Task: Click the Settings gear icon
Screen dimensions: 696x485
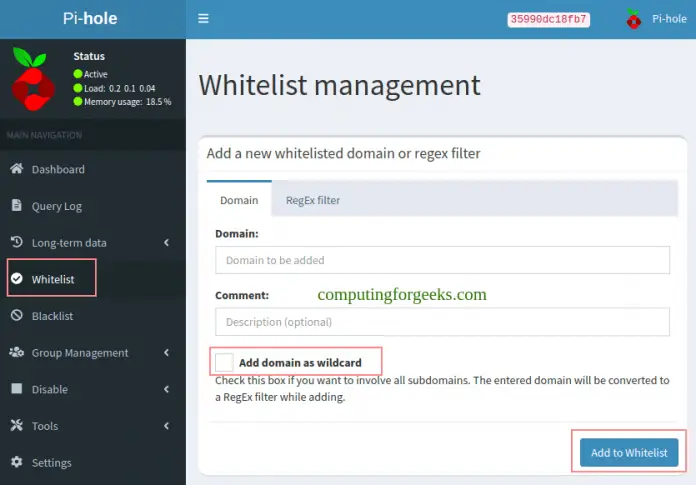Action: (x=16, y=462)
